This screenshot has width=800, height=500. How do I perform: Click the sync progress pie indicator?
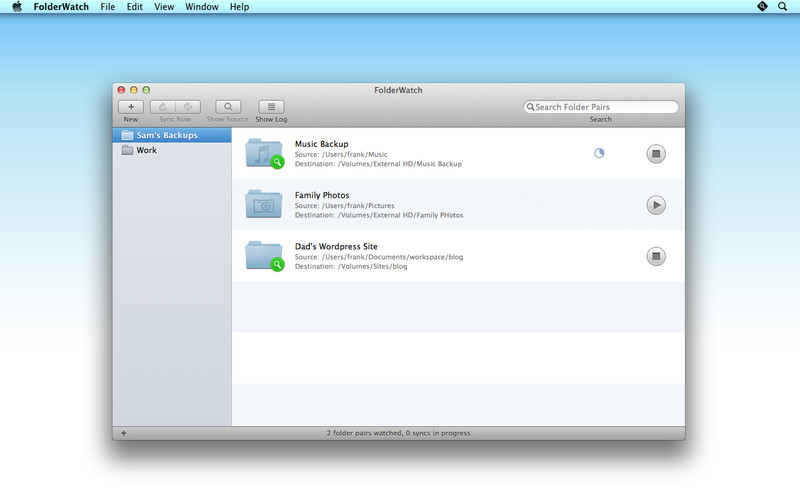pos(599,153)
